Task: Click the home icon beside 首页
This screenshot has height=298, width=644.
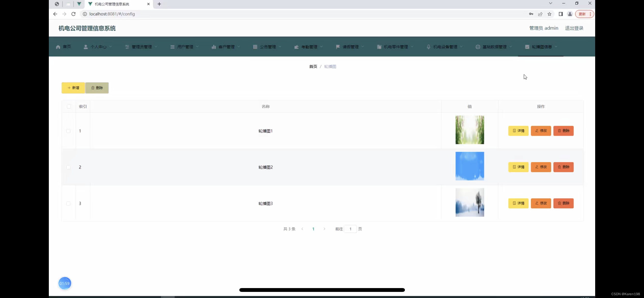Action: click(58, 47)
